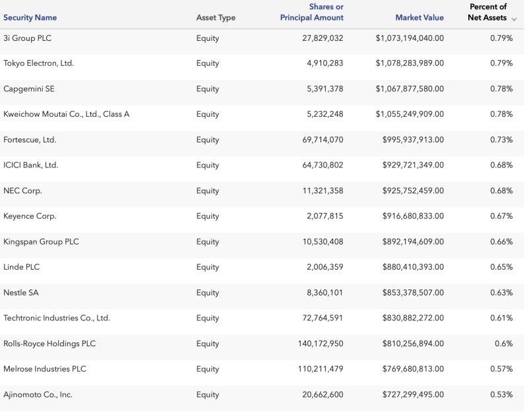The image size is (529, 420).
Task: Select Kingspan Group PLC holding
Action: coord(41,242)
